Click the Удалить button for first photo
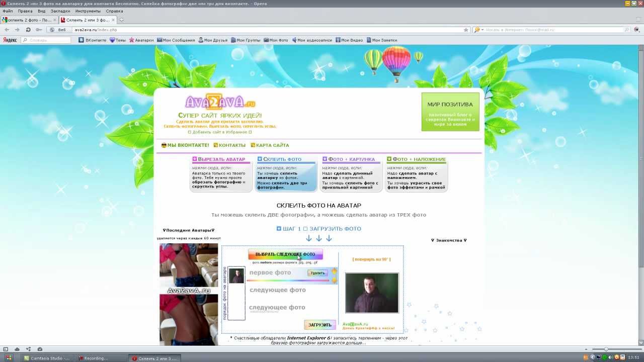644x362 pixels. tap(317, 273)
